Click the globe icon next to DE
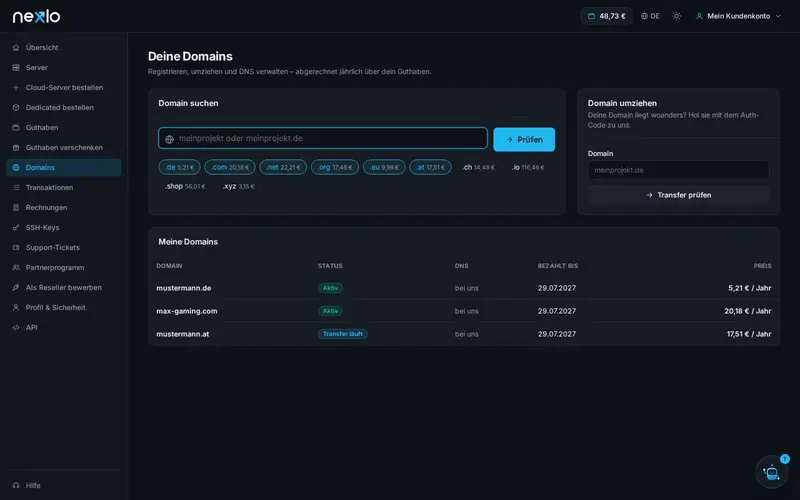The image size is (800, 500). (644, 16)
